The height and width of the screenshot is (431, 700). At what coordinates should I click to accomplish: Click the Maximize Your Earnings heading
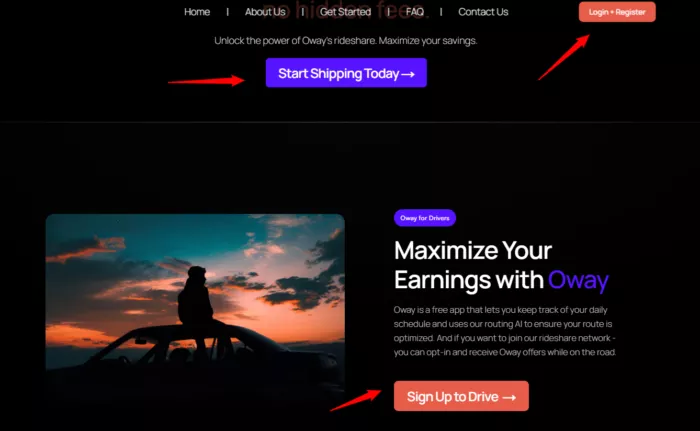point(501,265)
